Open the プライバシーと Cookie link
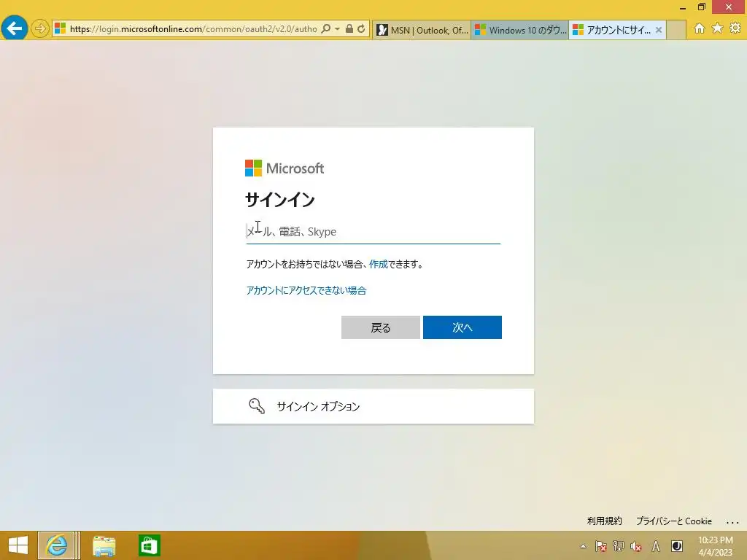747x560 pixels. 673,521
